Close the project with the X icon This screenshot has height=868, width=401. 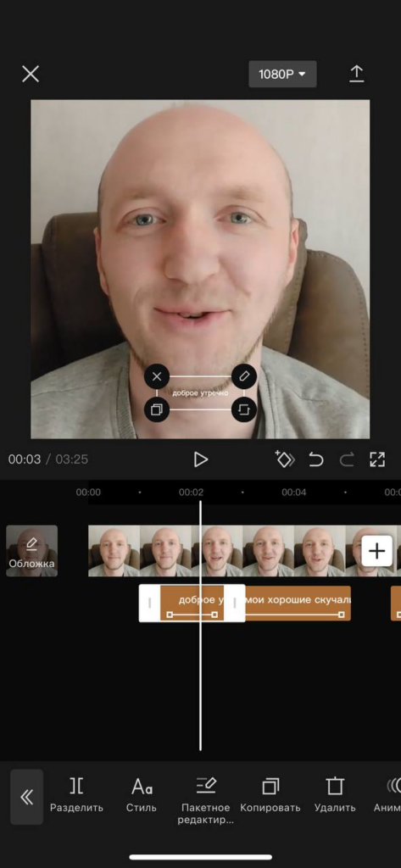tap(31, 74)
